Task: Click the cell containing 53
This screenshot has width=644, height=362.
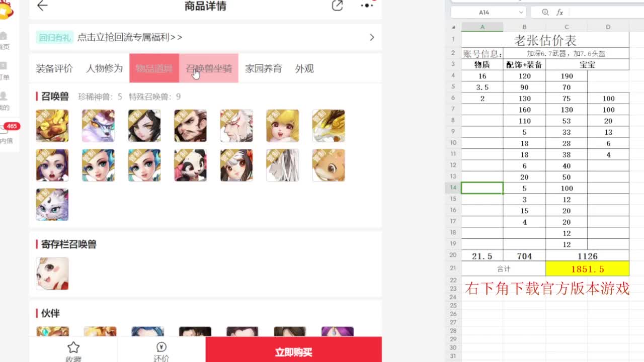Action: pyautogui.click(x=567, y=121)
